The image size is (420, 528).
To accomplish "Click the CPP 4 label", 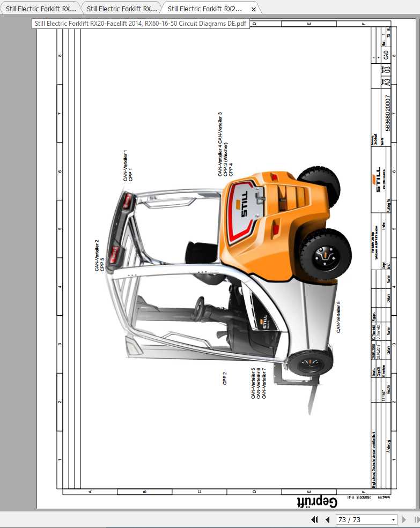I will coord(231,170).
